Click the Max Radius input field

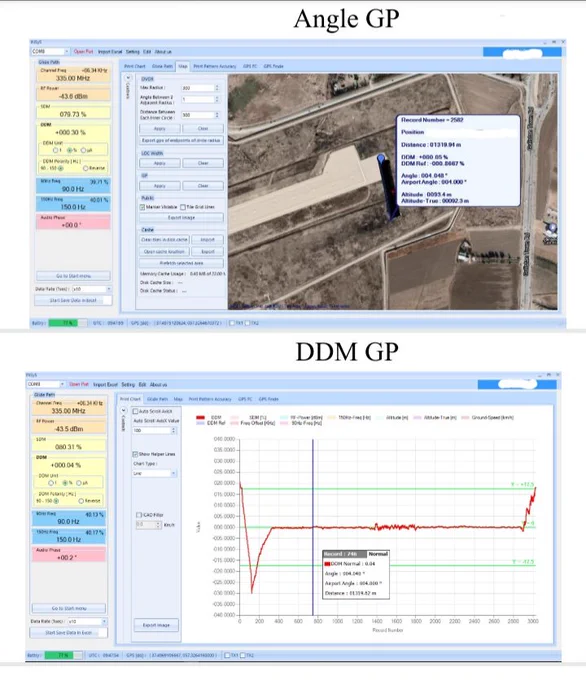click(x=198, y=88)
